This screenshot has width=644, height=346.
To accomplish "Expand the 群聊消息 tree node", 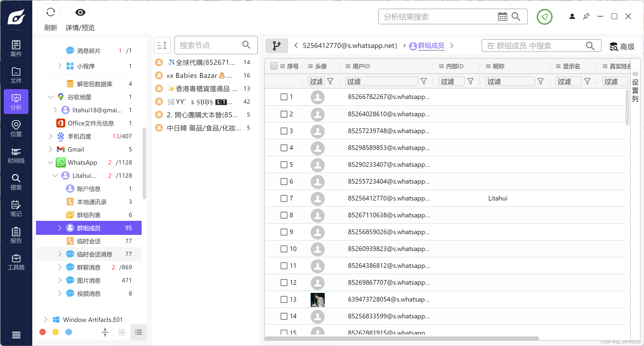I will coord(60,267).
